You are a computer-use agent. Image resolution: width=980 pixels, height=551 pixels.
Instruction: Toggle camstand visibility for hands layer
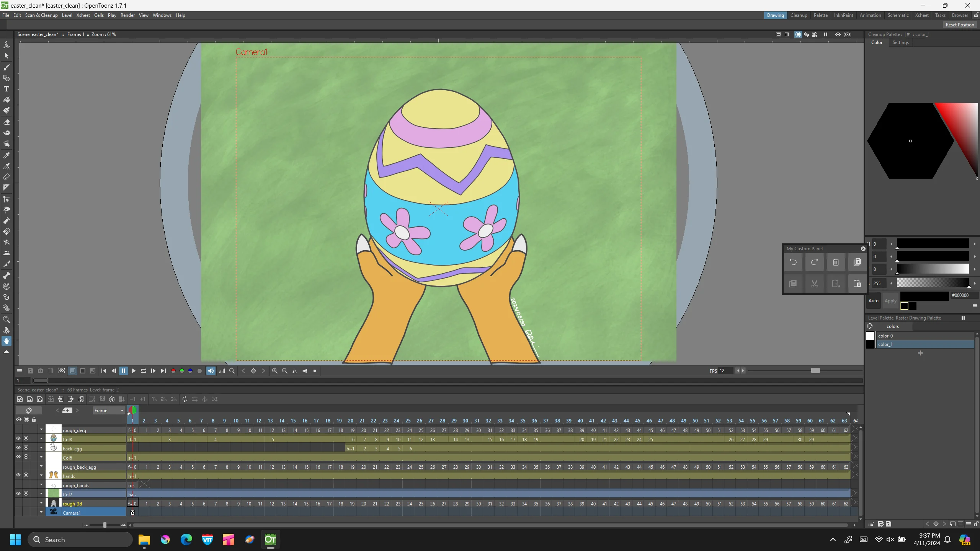pos(26,475)
